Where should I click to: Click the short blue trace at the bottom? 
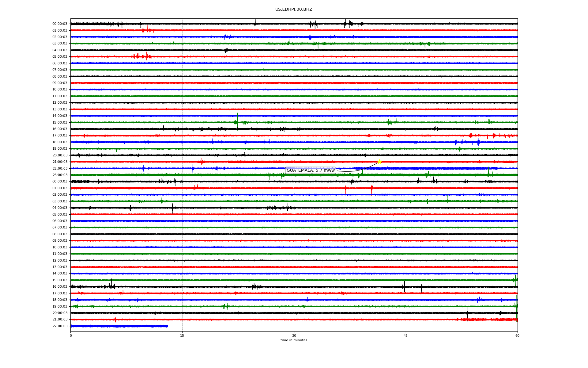tap(119, 326)
